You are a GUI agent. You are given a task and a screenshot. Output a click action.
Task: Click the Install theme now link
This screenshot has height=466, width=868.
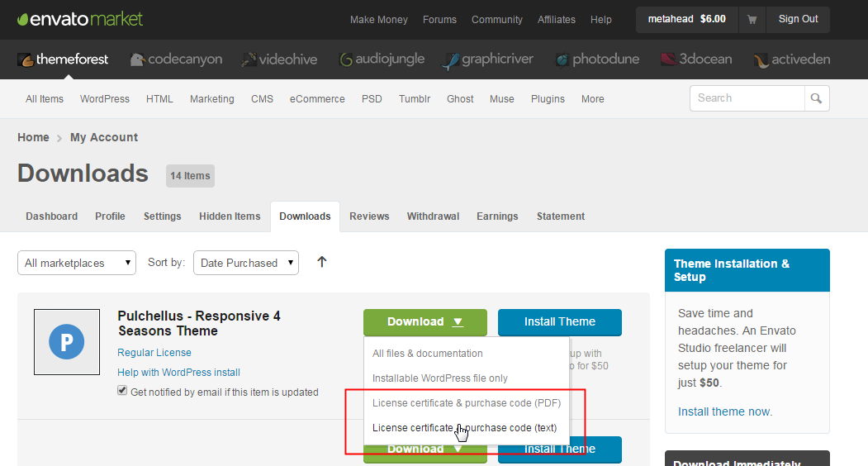(x=724, y=411)
